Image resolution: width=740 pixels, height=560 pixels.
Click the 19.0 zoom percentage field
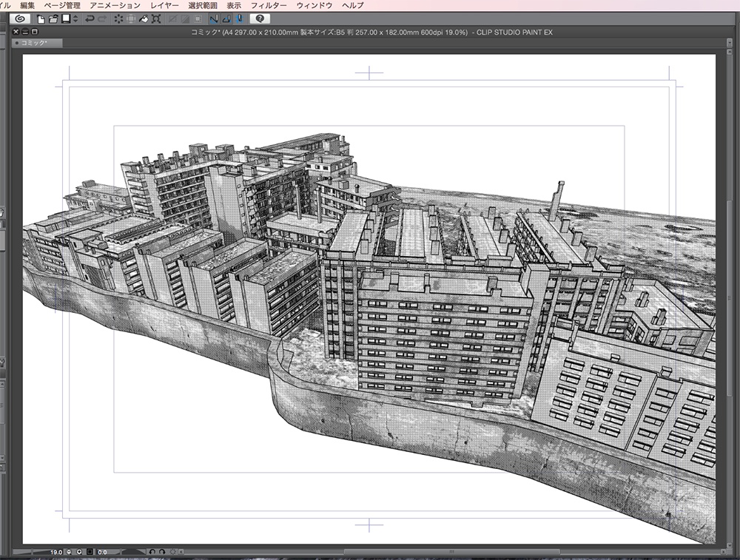55,553
